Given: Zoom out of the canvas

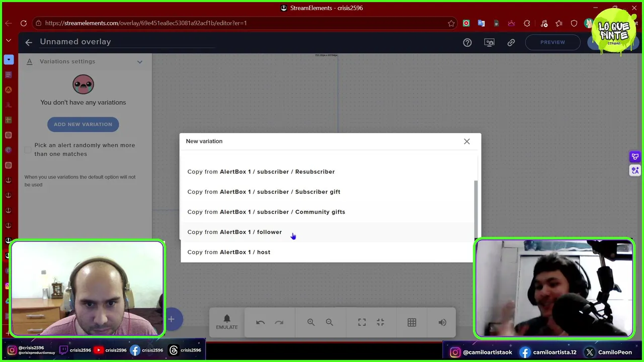Looking at the screenshot, I should pos(330,322).
